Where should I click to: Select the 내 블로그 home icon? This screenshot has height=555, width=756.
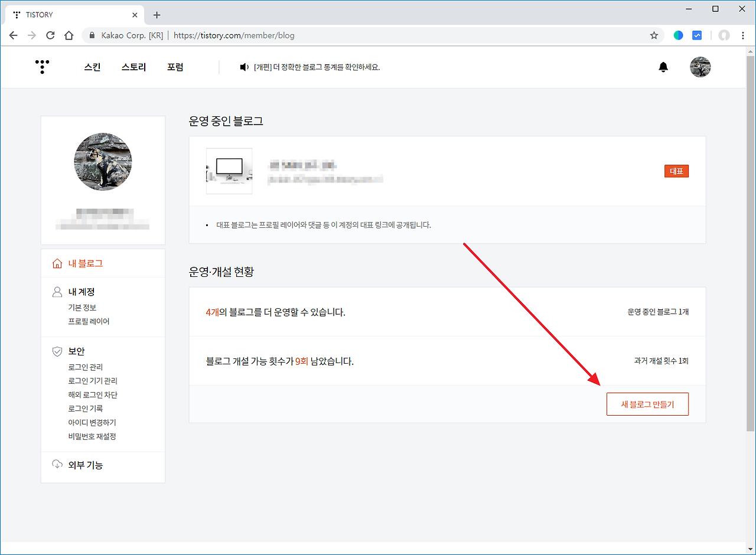click(57, 262)
